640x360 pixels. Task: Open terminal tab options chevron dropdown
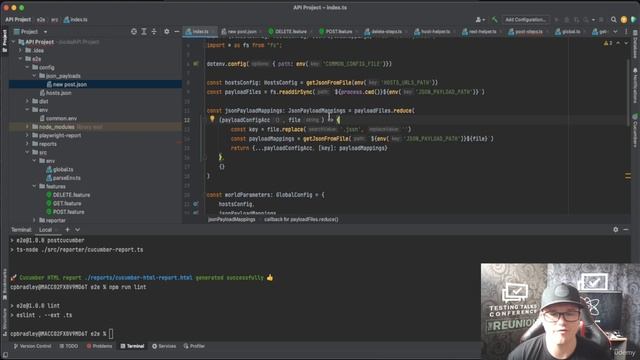pyautogui.click(x=78, y=229)
